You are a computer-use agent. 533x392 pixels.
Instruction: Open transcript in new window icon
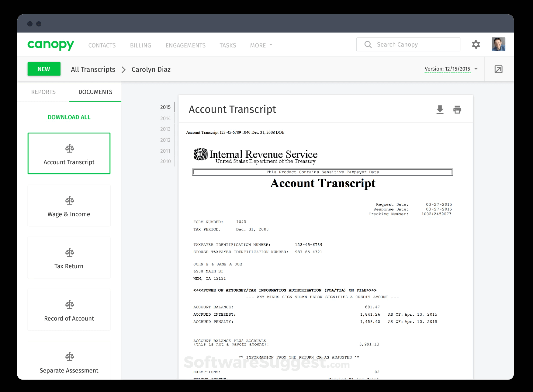(x=498, y=69)
